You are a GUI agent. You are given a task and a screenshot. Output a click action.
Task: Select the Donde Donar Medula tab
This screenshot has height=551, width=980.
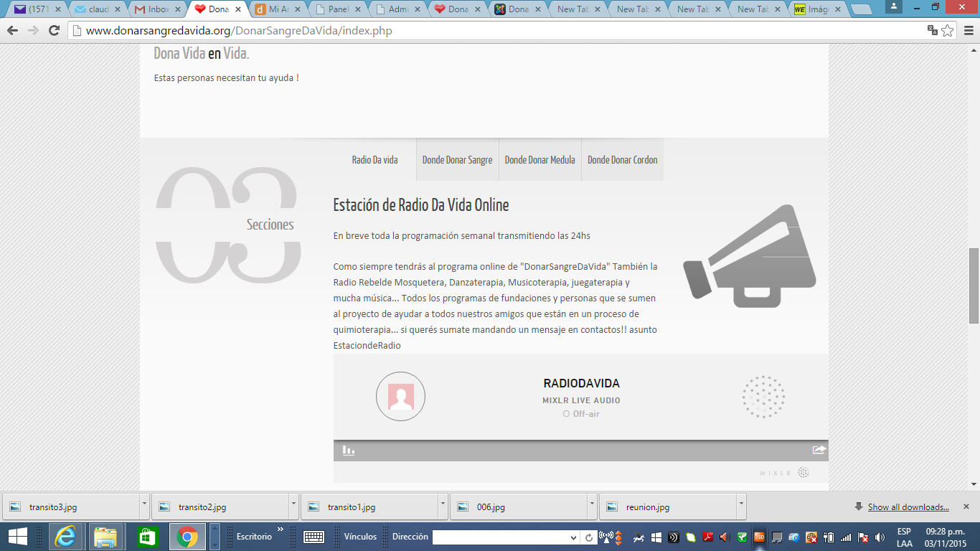point(540,160)
